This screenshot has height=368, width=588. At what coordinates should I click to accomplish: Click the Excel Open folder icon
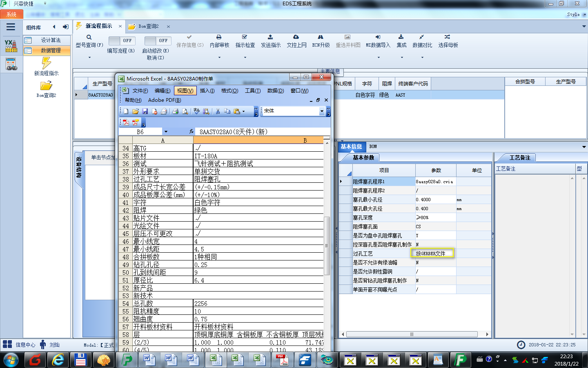(136, 111)
